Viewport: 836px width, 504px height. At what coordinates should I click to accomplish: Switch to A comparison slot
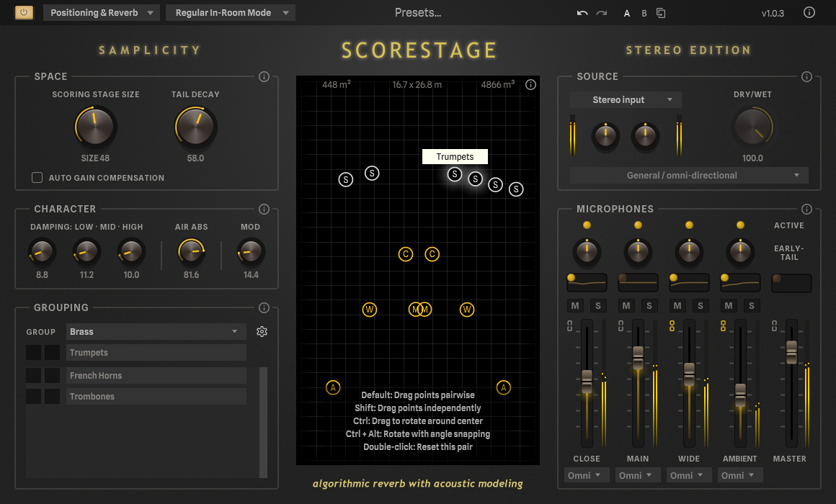click(x=627, y=13)
